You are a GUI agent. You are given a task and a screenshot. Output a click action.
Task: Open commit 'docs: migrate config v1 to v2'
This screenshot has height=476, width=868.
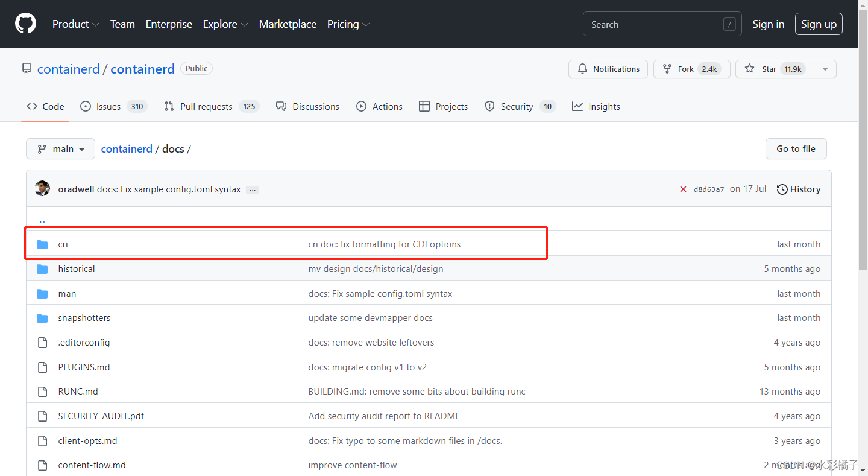pos(368,367)
